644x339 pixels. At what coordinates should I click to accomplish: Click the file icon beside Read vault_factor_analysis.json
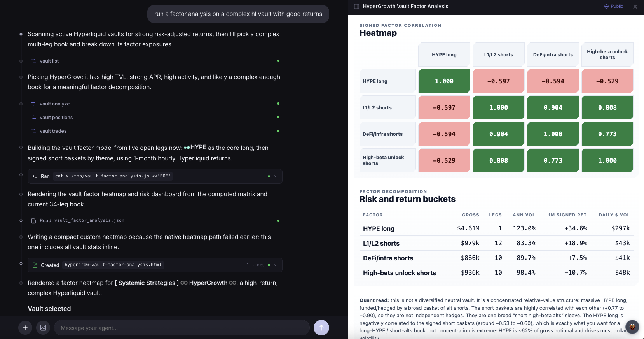[x=34, y=221]
